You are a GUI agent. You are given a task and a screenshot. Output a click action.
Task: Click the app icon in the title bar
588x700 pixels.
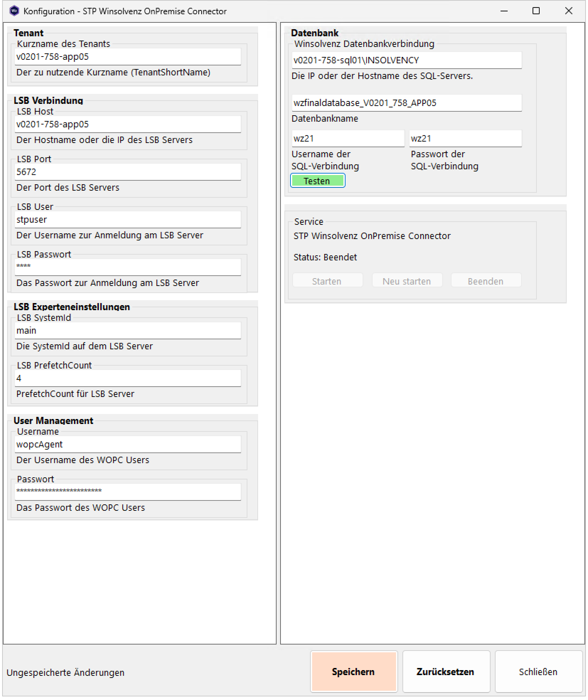(14, 11)
